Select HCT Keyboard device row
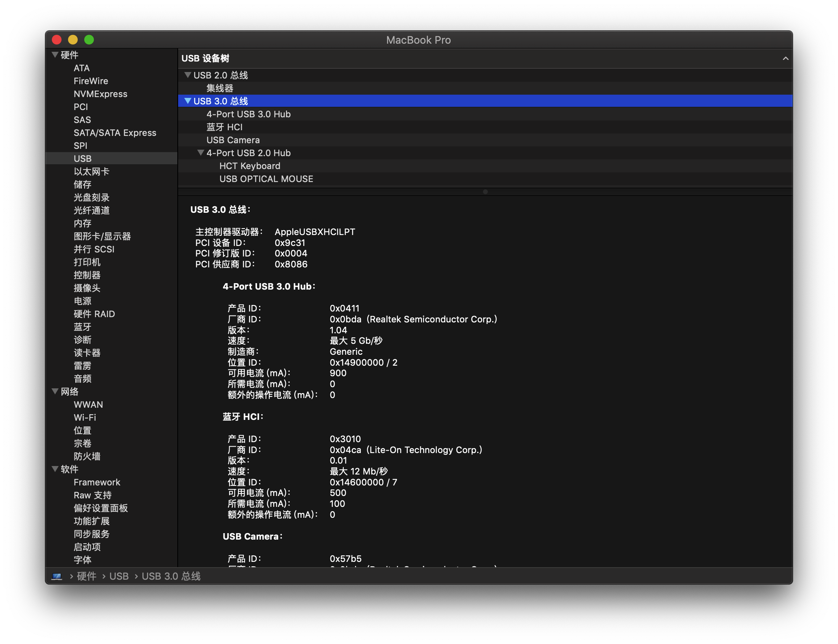This screenshot has width=838, height=644. (x=249, y=166)
